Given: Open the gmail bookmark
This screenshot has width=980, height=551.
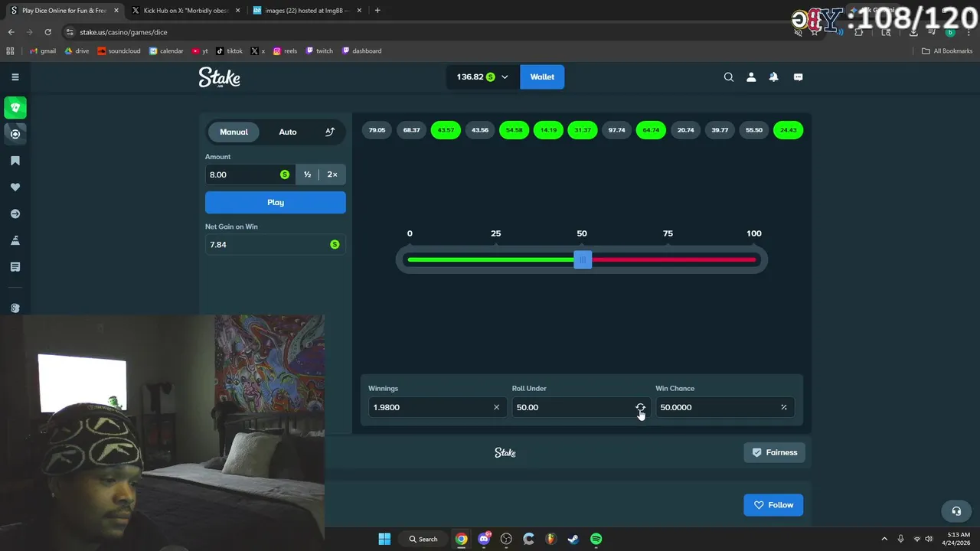Looking at the screenshot, I should [x=42, y=51].
